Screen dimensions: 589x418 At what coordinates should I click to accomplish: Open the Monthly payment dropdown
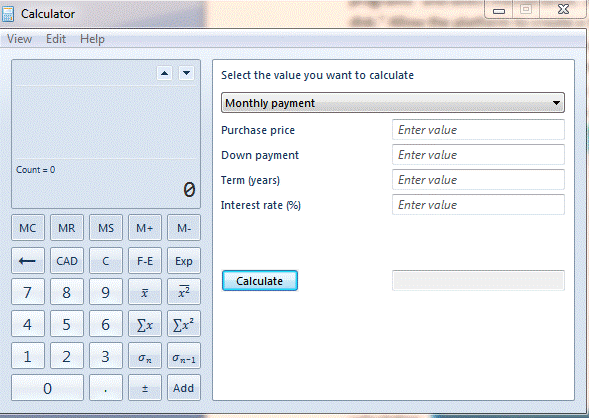393,103
